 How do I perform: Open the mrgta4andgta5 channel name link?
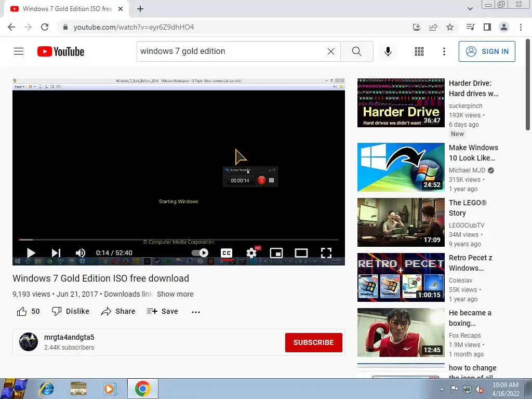click(x=69, y=337)
